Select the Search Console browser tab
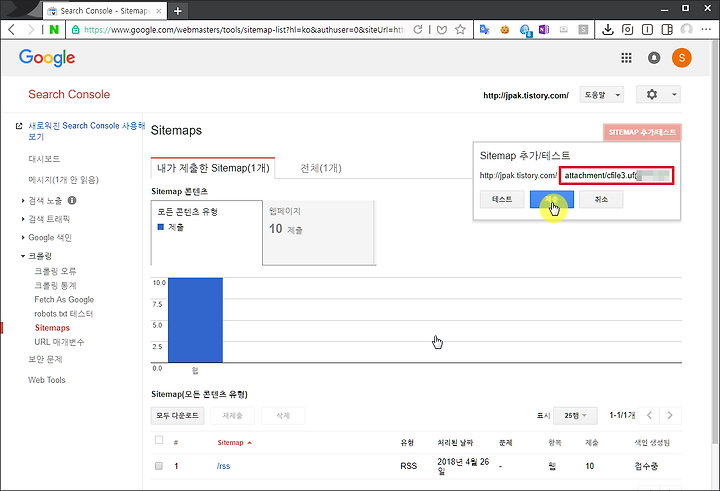This screenshot has width=720, height=491. point(105,11)
